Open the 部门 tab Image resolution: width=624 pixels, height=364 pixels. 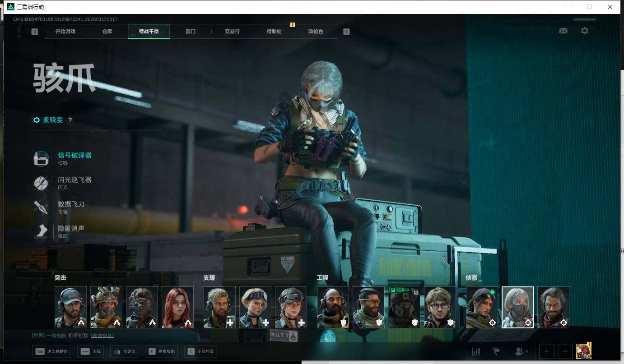click(191, 32)
